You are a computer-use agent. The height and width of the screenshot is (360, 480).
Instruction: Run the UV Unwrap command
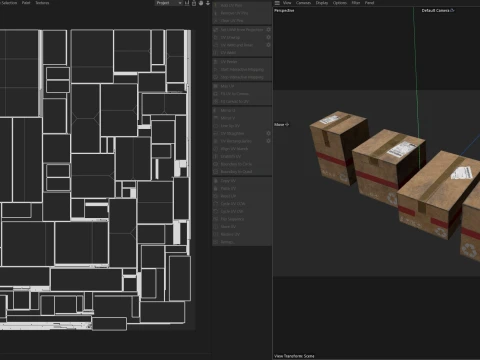(x=239, y=37)
